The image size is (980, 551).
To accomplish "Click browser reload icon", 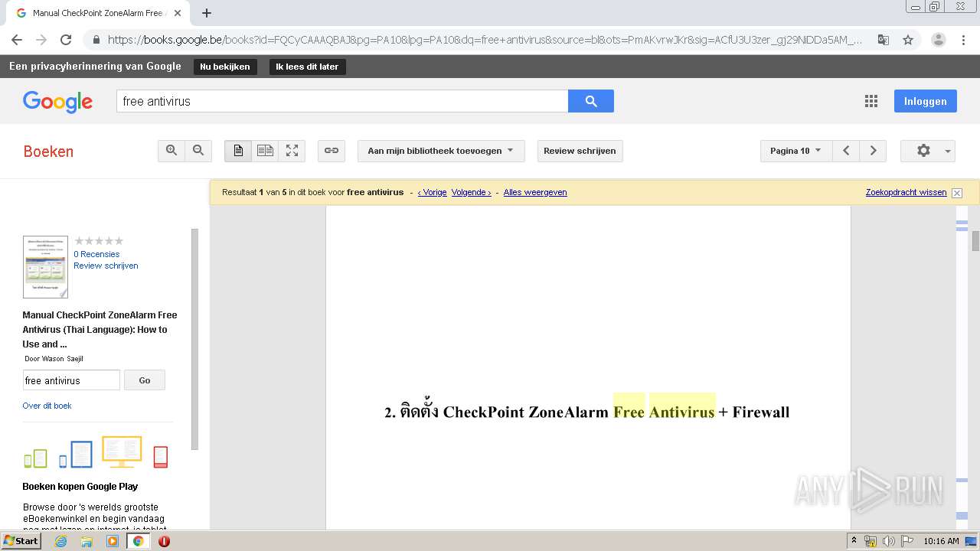I will [66, 40].
